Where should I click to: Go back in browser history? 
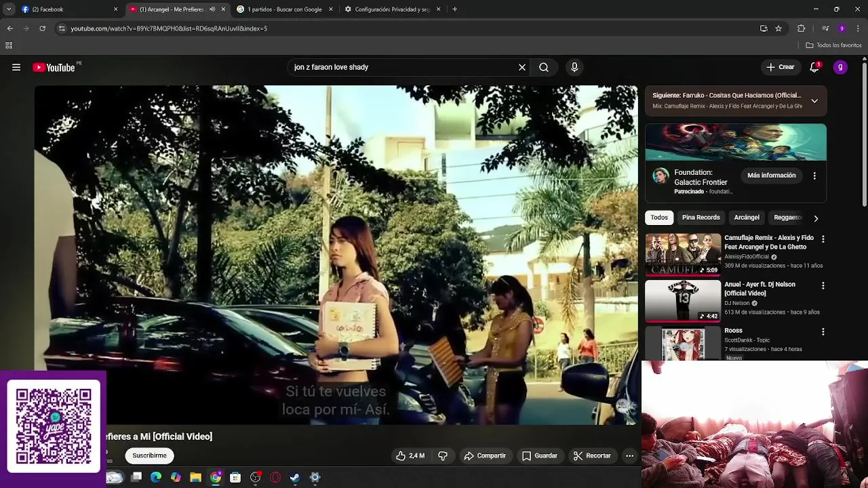[9, 28]
